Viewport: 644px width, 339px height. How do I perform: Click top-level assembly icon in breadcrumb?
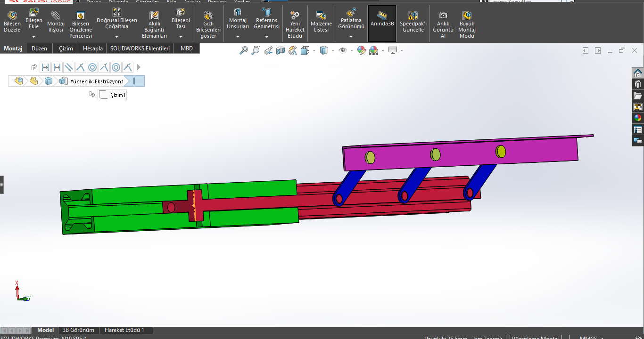point(19,81)
